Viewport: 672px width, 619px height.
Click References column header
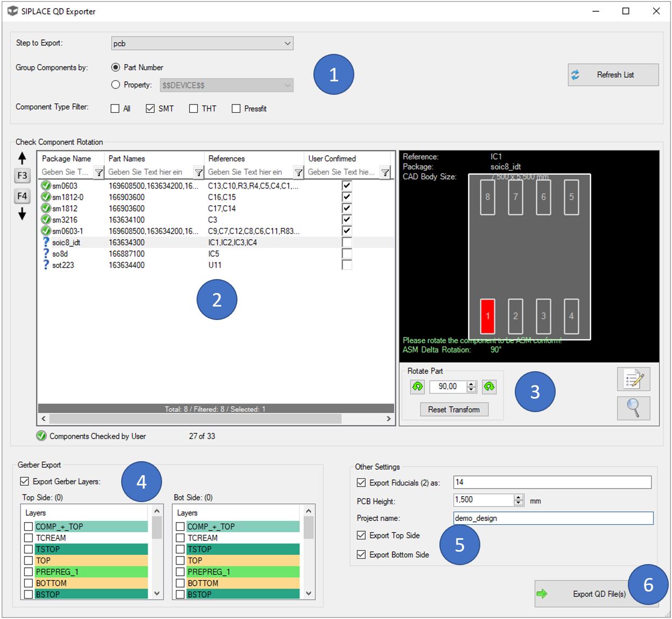(227, 158)
